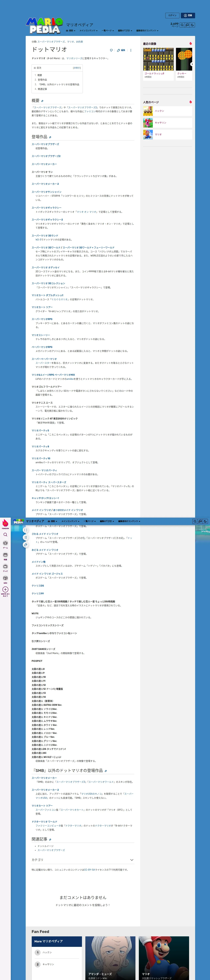Screen dimensions: 210x980
Task: Open テレビ (TV) in the left sidebar
Action: pyautogui.click(x=5, y=568)
